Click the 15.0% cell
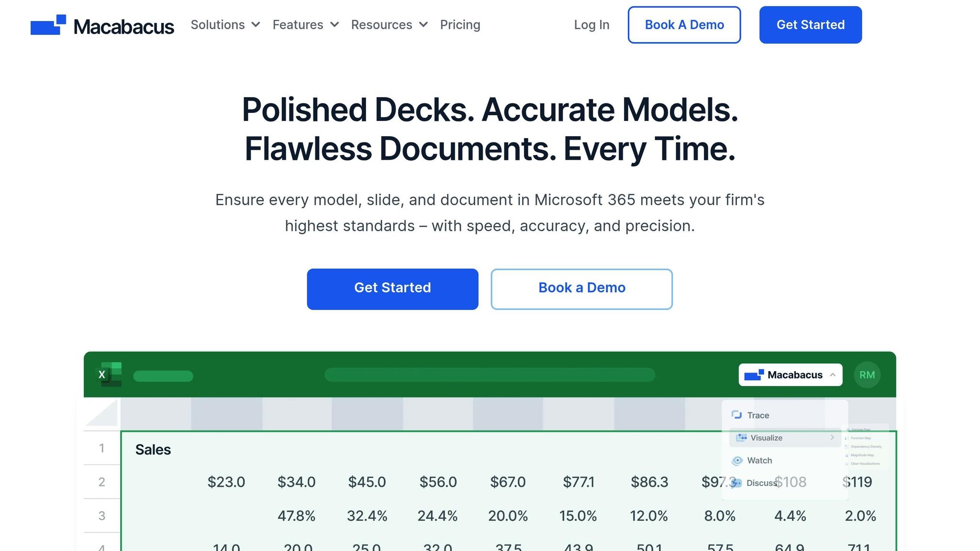 (x=578, y=516)
